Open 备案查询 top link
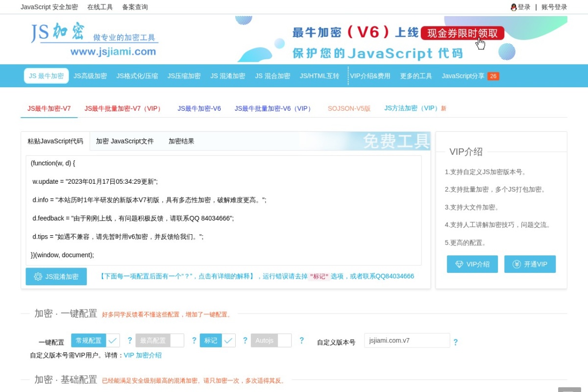This screenshot has height=392, width=588. point(135,7)
